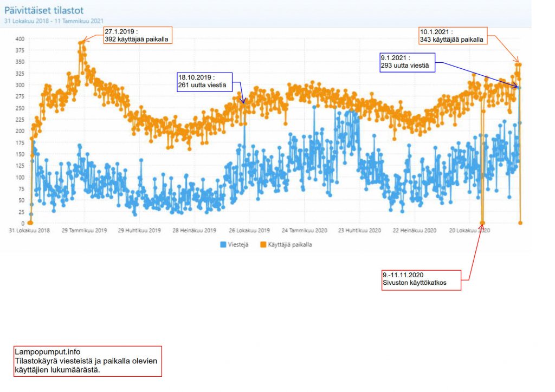Select the date range subtitle under the title
Image resolution: width=555 pixels, height=392 pixels.
[x=54, y=21]
